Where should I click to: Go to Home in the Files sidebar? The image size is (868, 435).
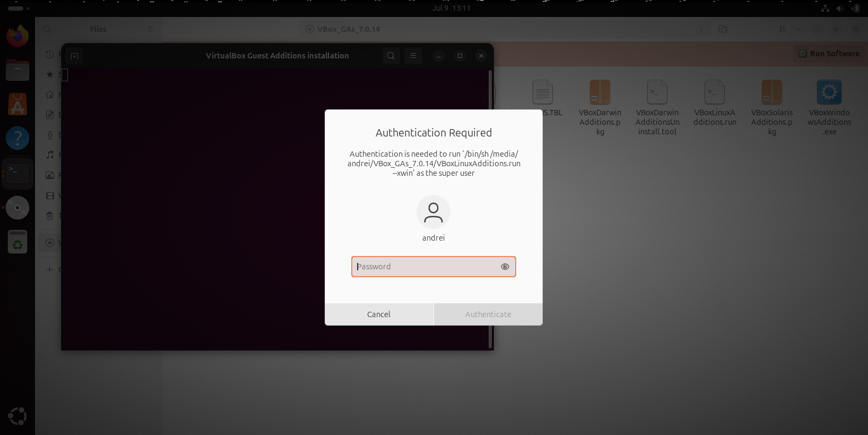(50, 95)
